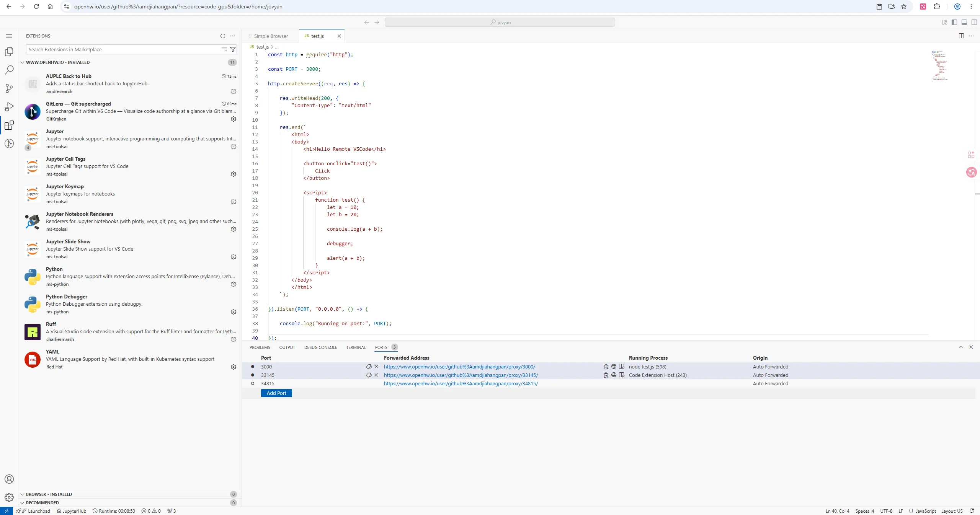
Task: Open the proxy/33145 forwarded address link
Action: tap(461, 375)
